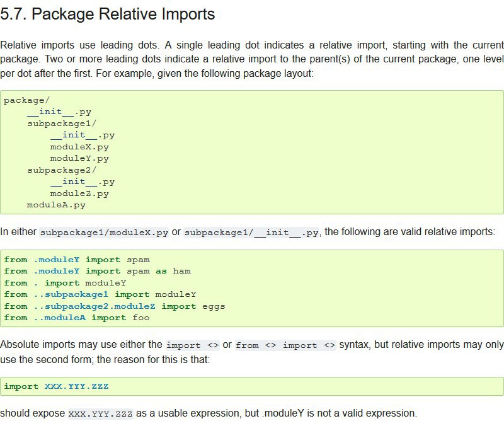
Task: Select the subpackage1/ line in package layout
Action: click(x=62, y=124)
